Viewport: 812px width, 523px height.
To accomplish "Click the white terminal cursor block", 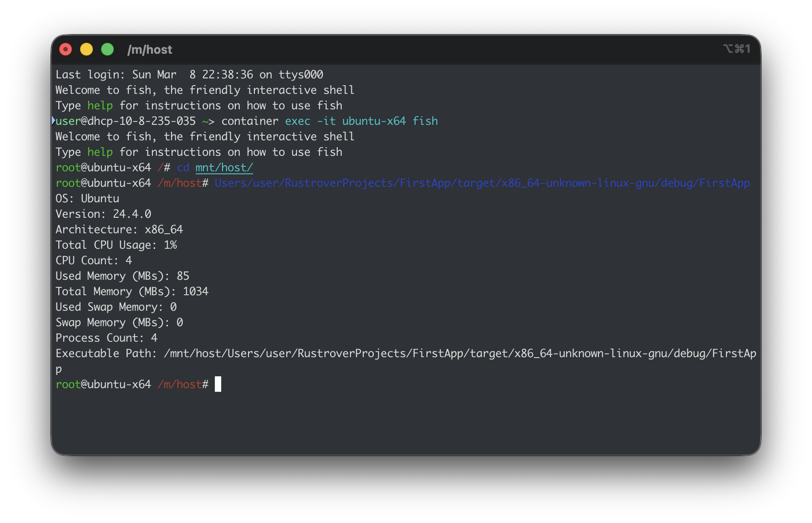I will 218,384.
